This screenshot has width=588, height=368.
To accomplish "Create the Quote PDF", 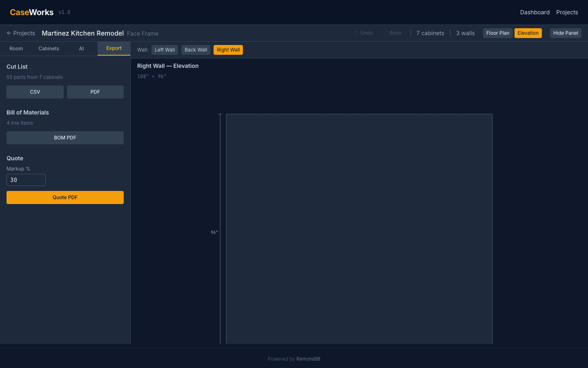I will tap(65, 197).
